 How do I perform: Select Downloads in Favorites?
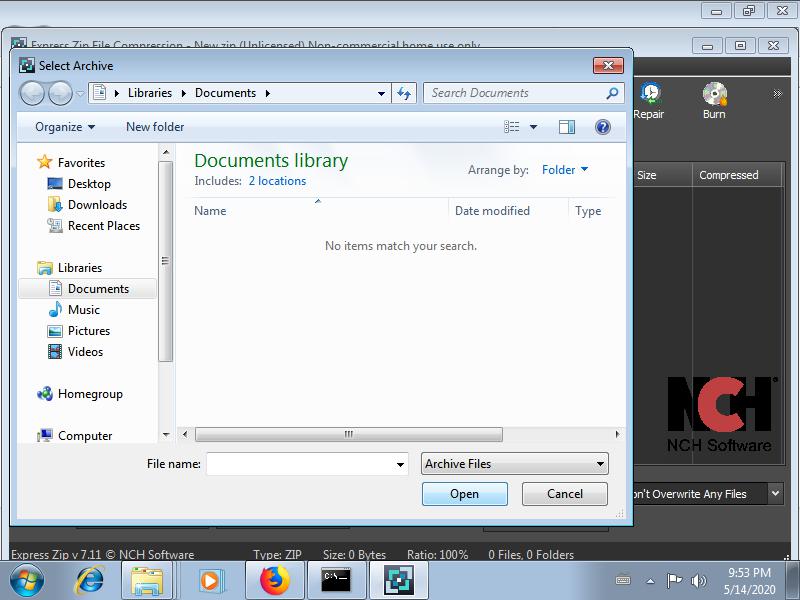97,205
